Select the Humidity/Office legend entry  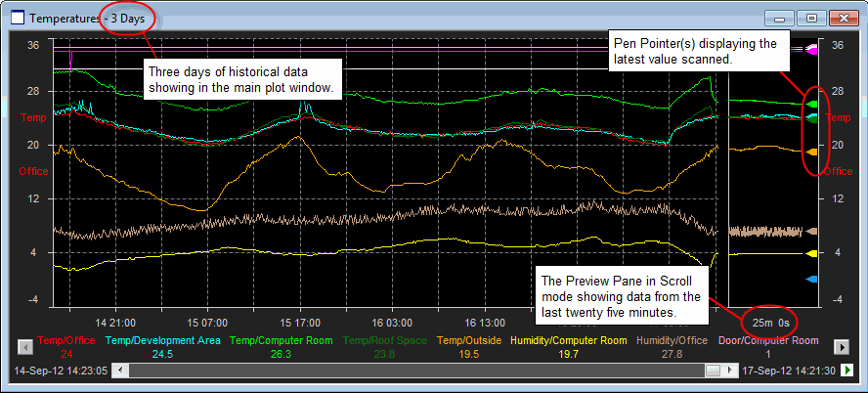pyautogui.click(x=673, y=340)
